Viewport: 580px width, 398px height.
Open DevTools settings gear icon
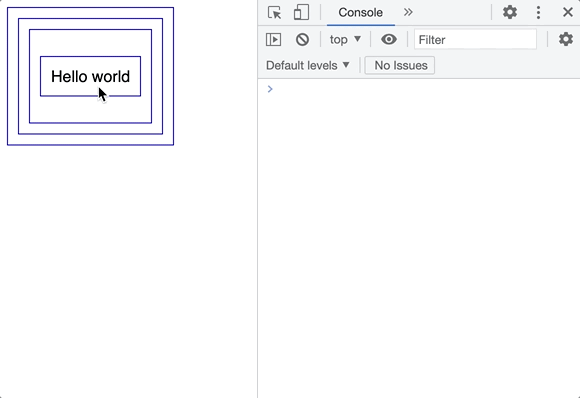tap(510, 12)
